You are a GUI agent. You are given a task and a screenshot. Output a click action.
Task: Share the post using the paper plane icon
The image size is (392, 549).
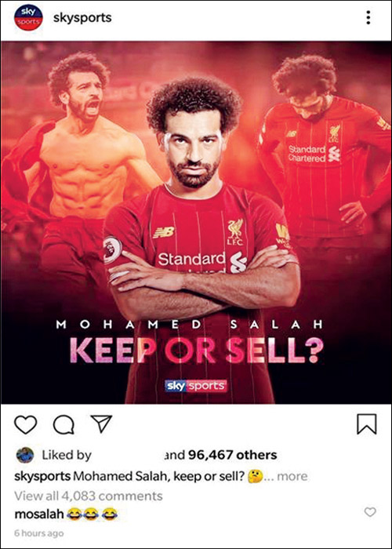pos(101,424)
